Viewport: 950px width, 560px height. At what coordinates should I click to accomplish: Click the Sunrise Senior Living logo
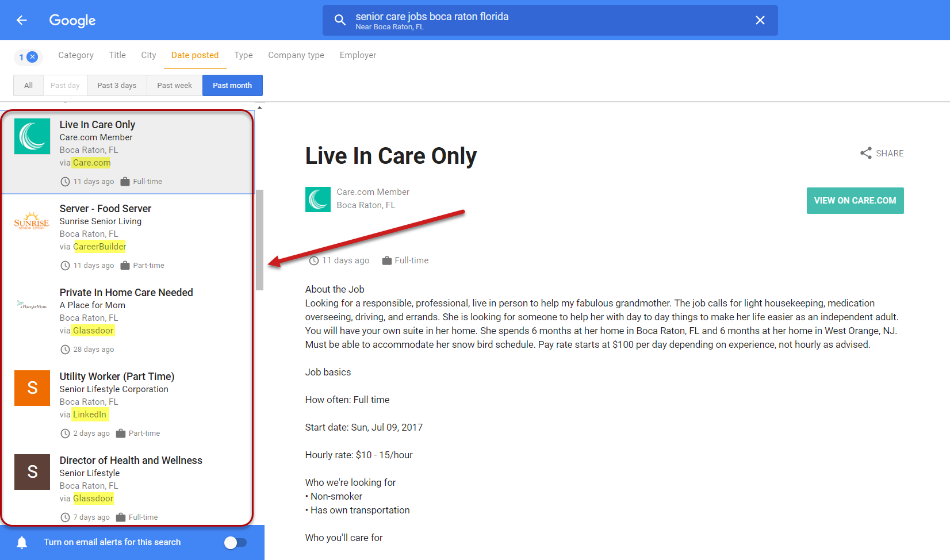coord(32,221)
